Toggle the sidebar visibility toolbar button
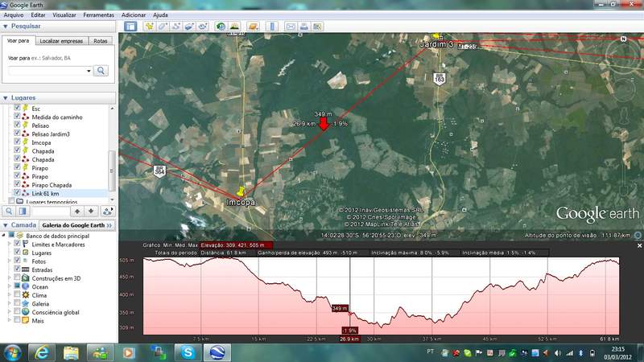Image resolution: width=644 pixels, height=362 pixels. tap(130, 27)
